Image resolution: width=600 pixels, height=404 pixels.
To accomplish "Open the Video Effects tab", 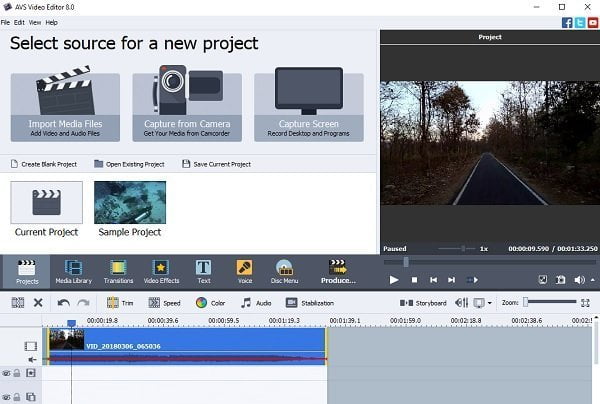I will pos(161,272).
